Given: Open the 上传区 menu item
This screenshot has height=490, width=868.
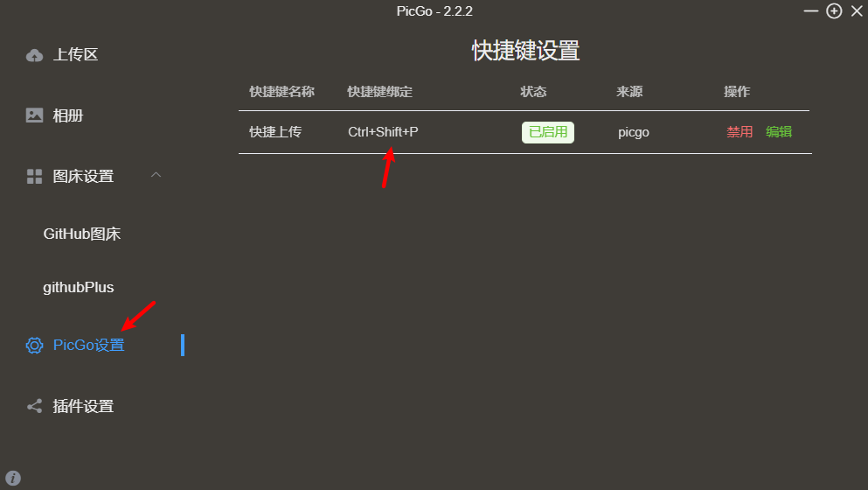Looking at the screenshot, I should click(x=75, y=55).
